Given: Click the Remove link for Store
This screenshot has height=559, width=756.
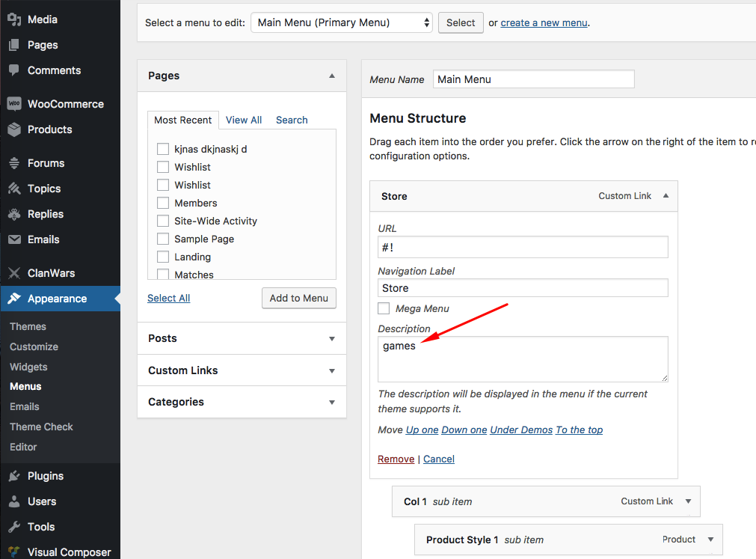Looking at the screenshot, I should [x=396, y=459].
